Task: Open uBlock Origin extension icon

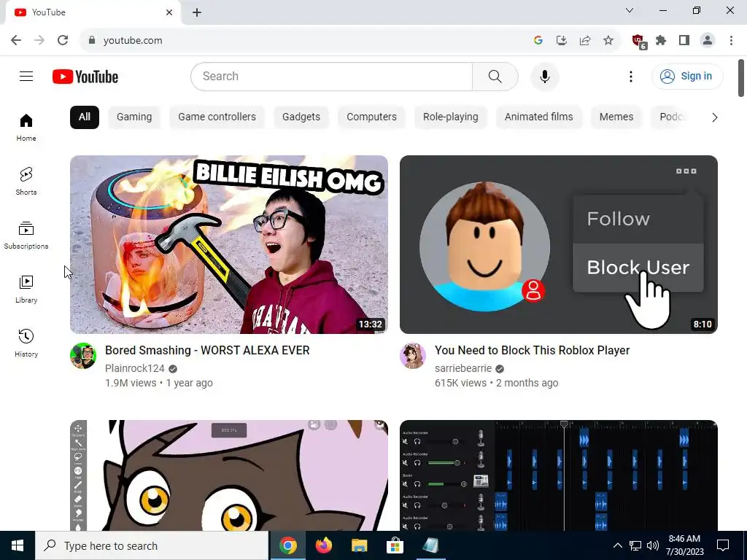Action: [x=638, y=42]
